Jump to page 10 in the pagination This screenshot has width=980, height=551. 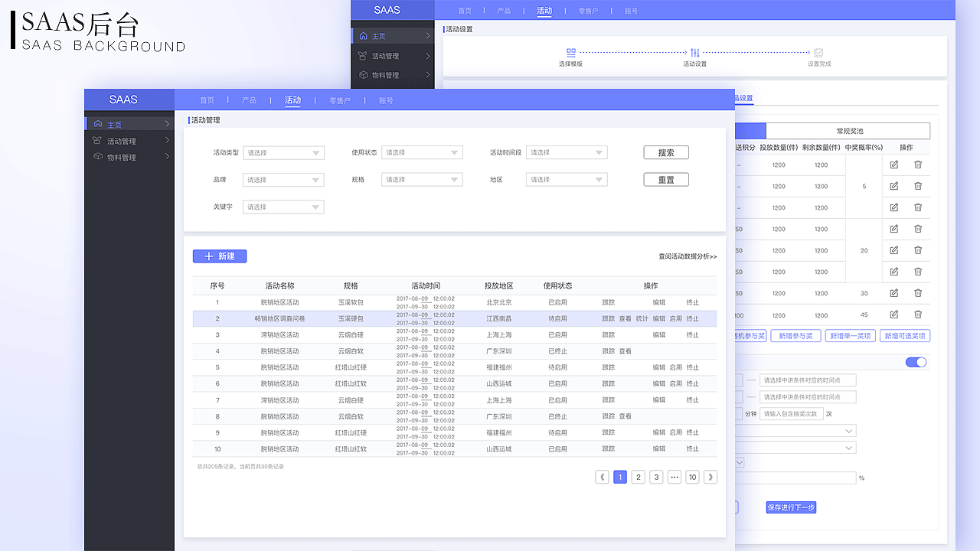pos(692,477)
